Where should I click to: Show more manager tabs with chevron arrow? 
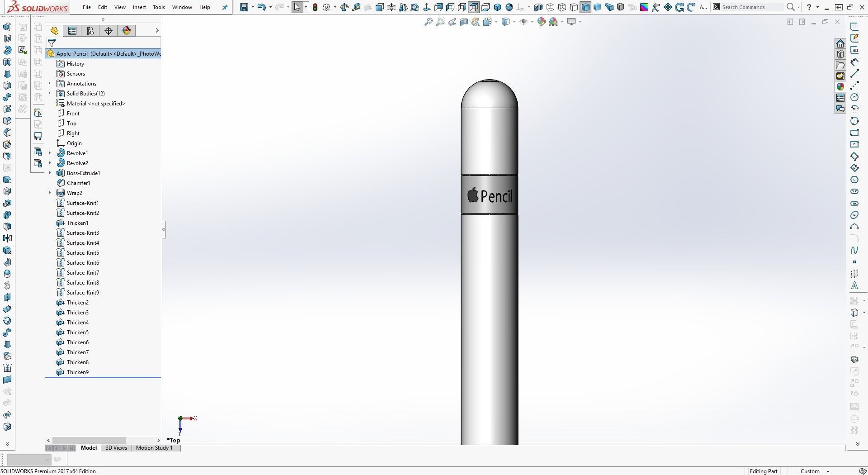(x=157, y=30)
